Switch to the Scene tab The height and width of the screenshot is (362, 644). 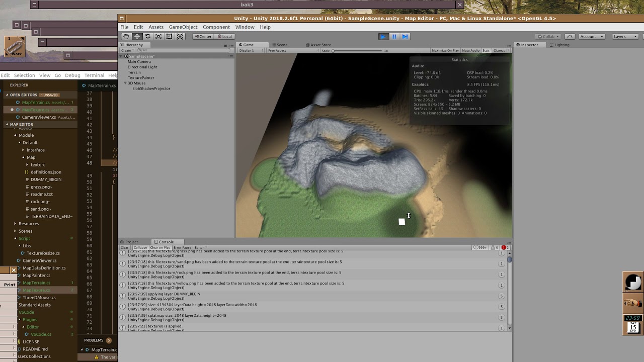click(x=280, y=45)
